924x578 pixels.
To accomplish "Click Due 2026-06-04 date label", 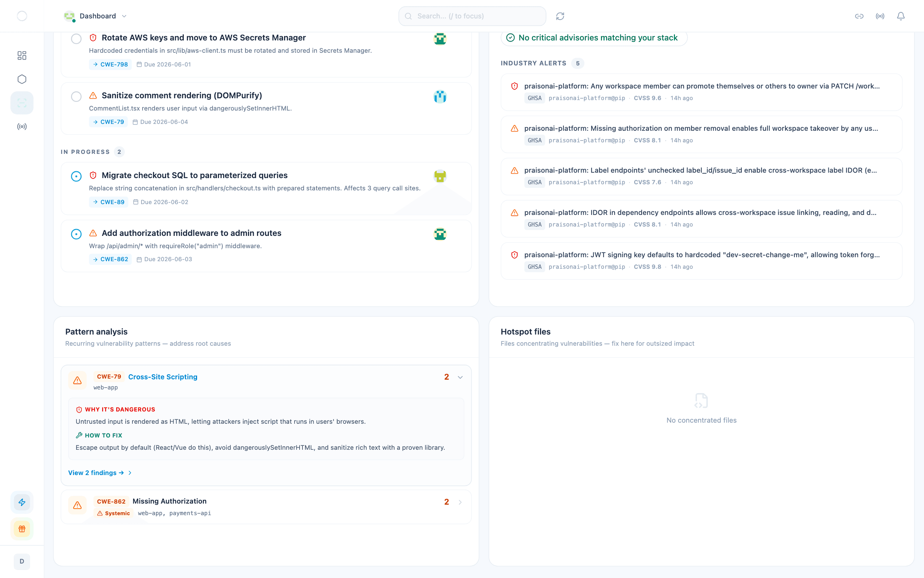I will (x=160, y=122).
